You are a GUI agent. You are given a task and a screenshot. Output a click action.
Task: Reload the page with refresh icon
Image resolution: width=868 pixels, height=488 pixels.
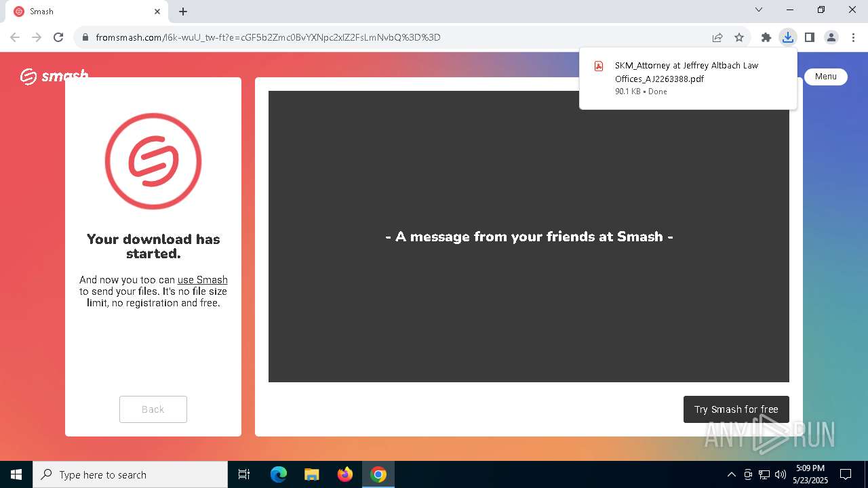pos(58,37)
